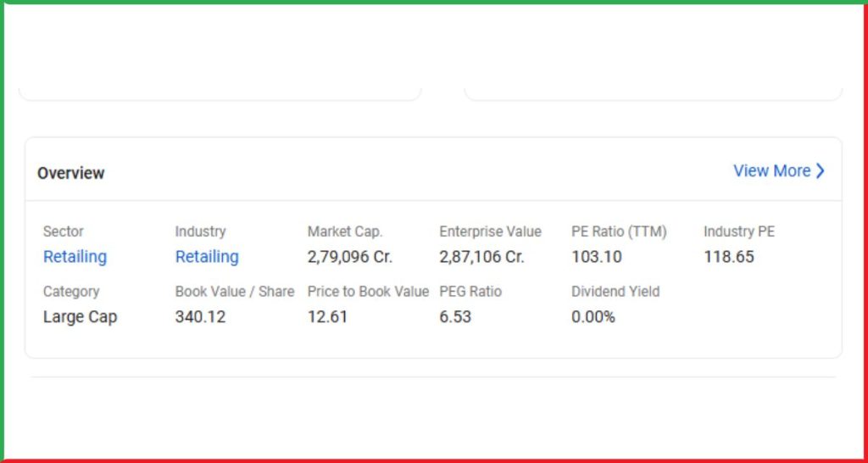Click the Price to Book value 12.61

328,317
